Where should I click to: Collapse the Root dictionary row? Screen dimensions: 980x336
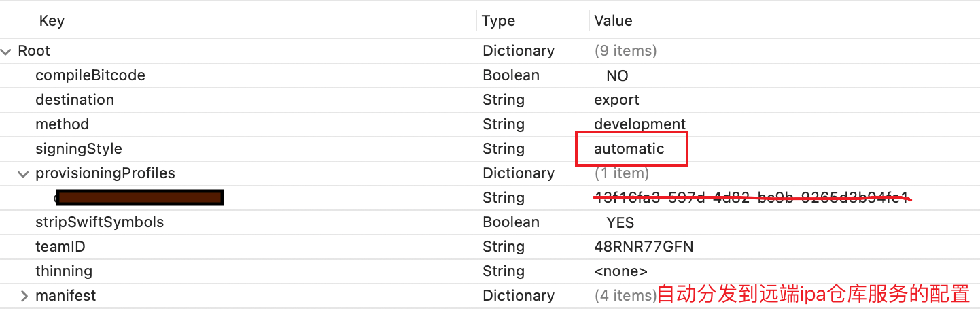point(7,51)
